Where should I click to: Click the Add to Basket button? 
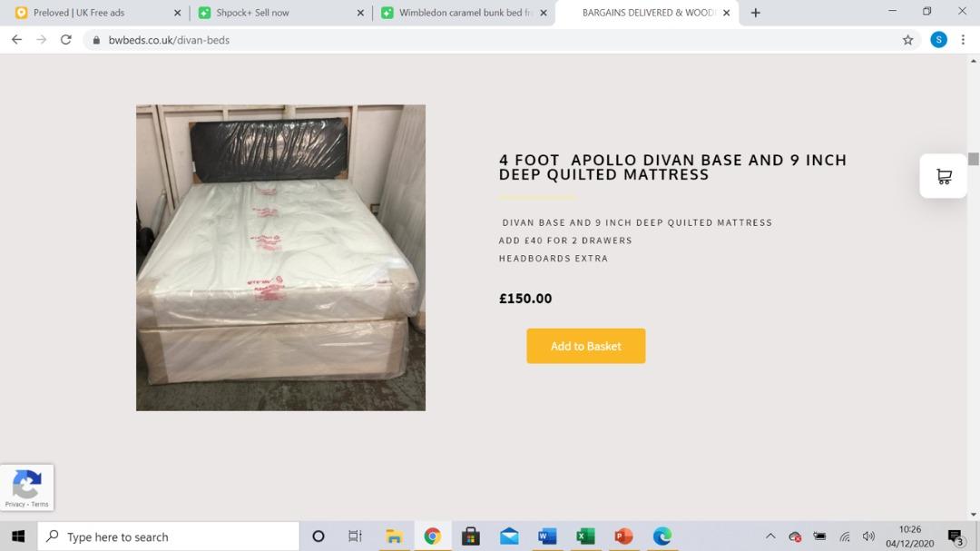click(585, 346)
